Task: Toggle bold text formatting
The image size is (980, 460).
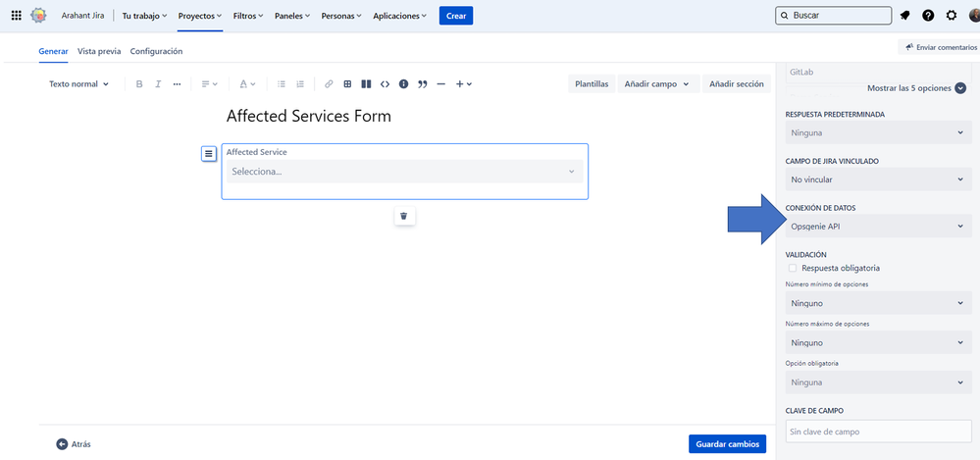Action: tap(139, 83)
